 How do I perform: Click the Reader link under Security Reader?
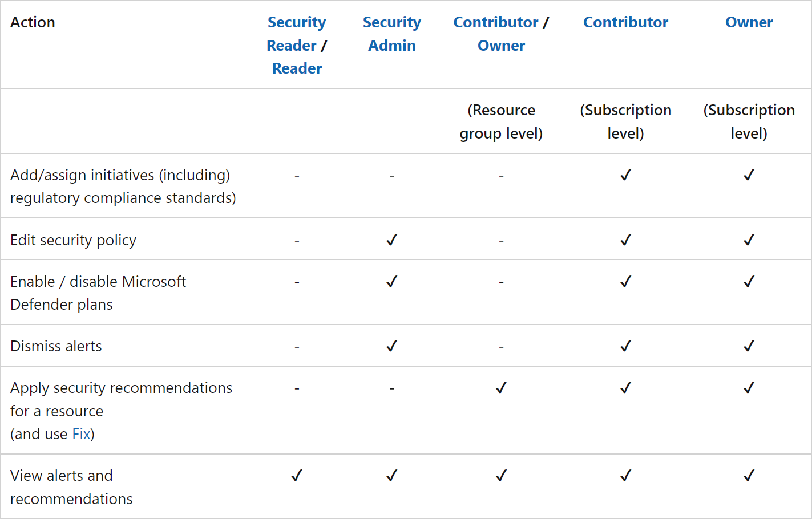coord(297,68)
